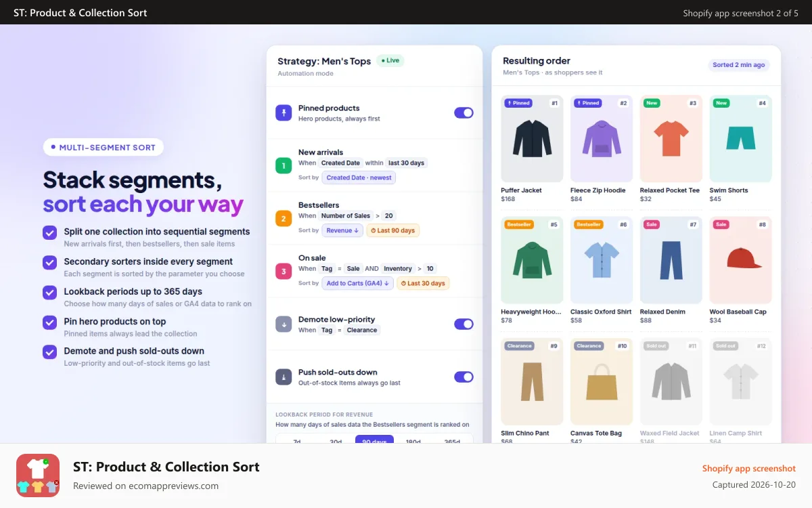Open the Last 30 days lookback in On sale
The height and width of the screenshot is (508, 812).
pyautogui.click(x=424, y=283)
